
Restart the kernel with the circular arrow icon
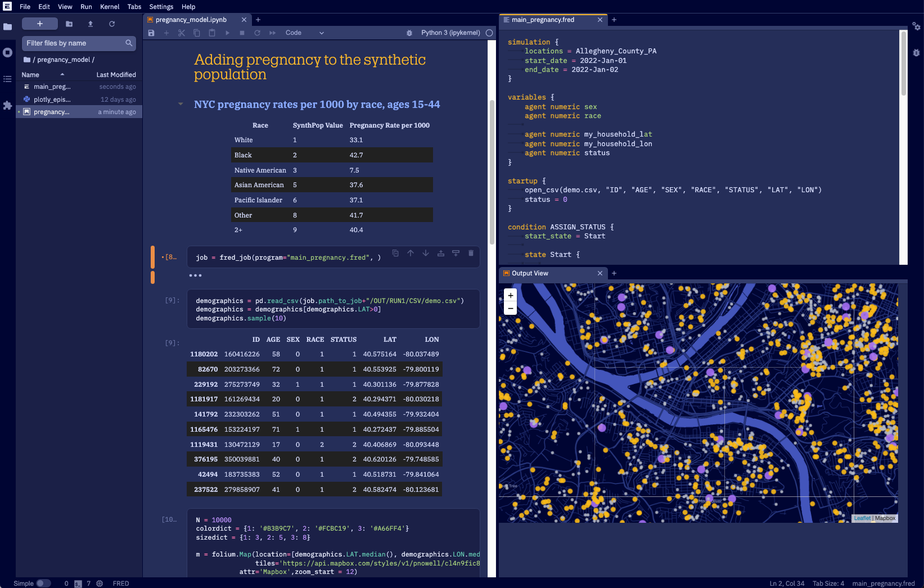257,33
